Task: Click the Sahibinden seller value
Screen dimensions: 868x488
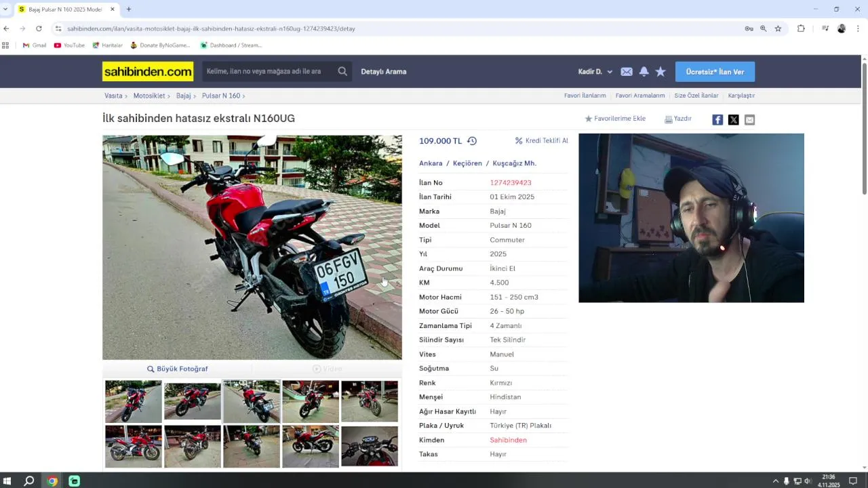Action: click(x=508, y=440)
